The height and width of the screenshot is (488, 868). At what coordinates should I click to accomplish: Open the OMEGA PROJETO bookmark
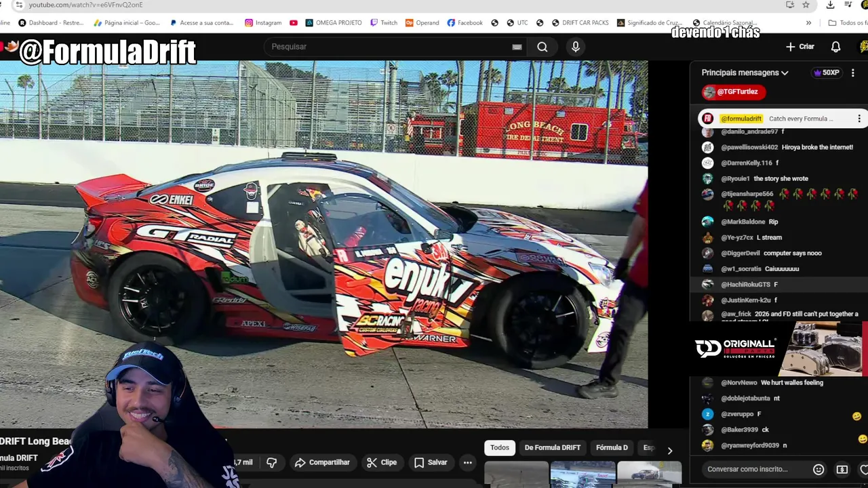tap(334, 22)
